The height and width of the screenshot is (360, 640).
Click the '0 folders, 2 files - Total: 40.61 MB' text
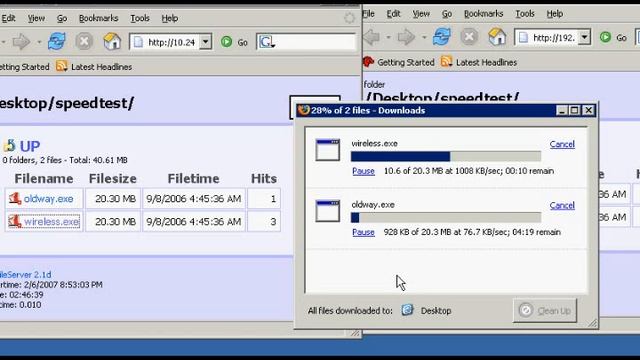[x=65, y=160]
